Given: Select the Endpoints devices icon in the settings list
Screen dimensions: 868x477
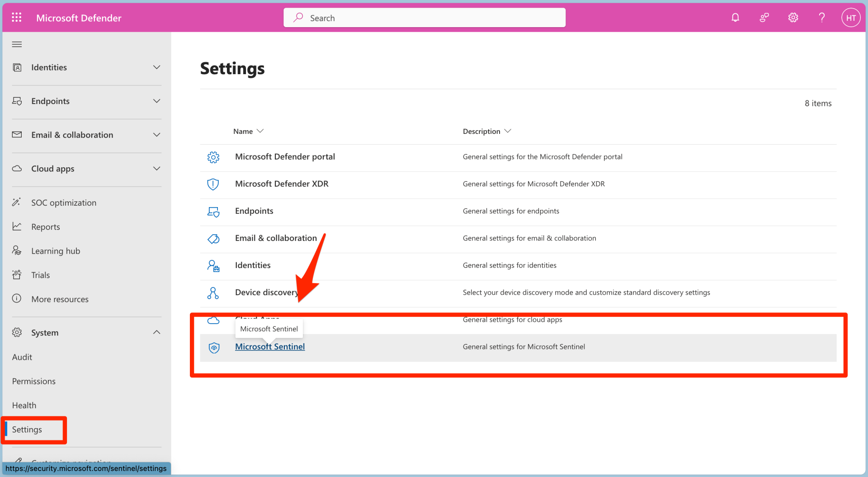Looking at the screenshot, I should point(213,212).
